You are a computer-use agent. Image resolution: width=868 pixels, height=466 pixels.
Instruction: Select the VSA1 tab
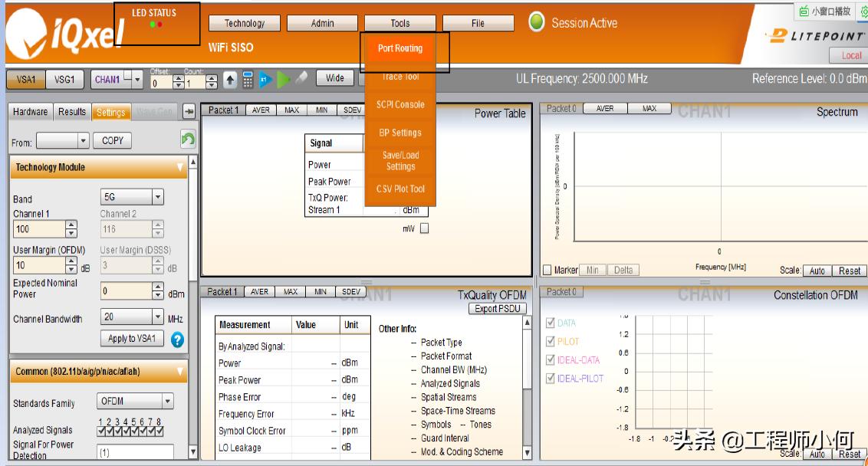(26, 80)
